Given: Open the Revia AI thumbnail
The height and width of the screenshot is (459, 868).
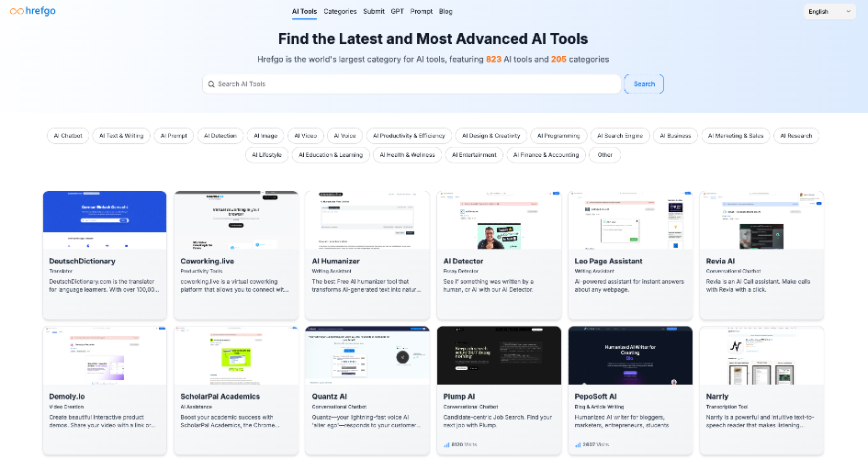Looking at the screenshot, I should [x=761, y=220].
